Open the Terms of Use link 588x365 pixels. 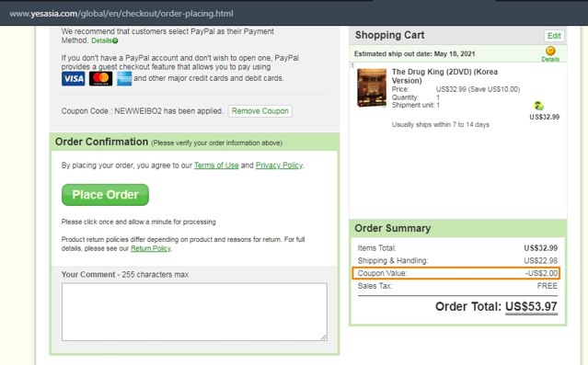pyautogui.click(x=216, y=165)
